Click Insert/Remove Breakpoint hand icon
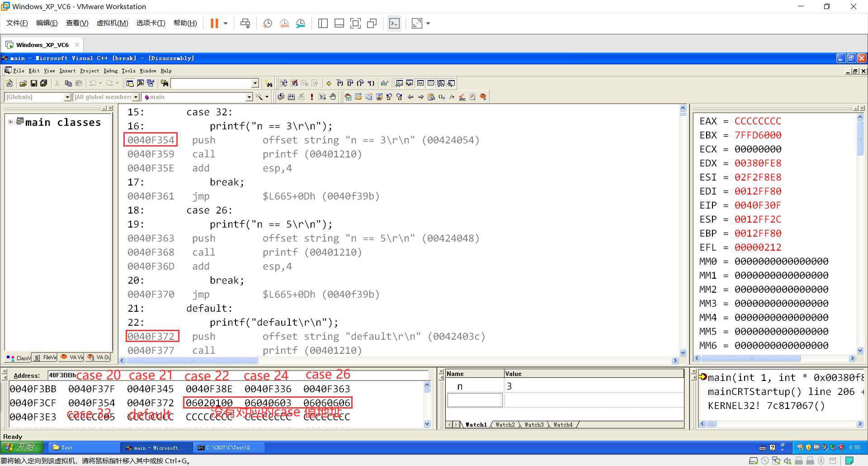Screen dimensions: 868x466 click(333, 97)
